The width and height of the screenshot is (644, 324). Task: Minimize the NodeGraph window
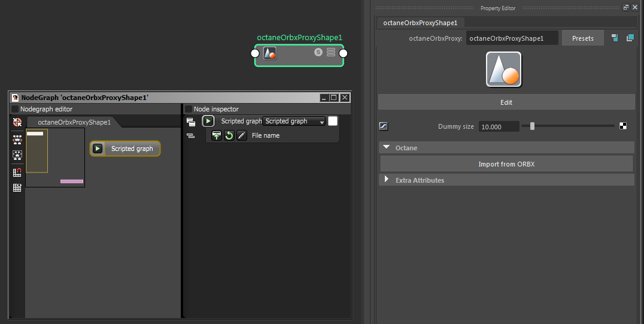(x=324, y=98)
